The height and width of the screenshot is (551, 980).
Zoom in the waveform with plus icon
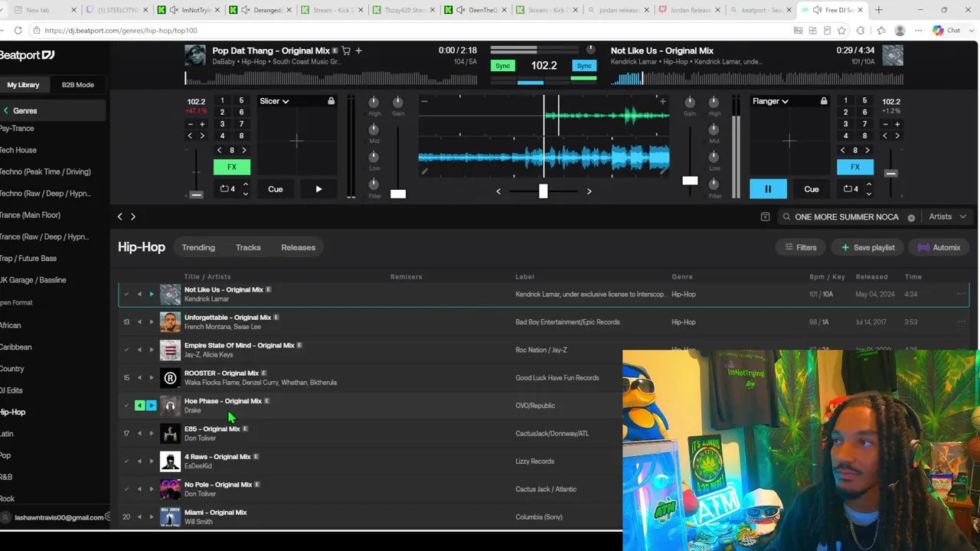[x=662, y=101]
